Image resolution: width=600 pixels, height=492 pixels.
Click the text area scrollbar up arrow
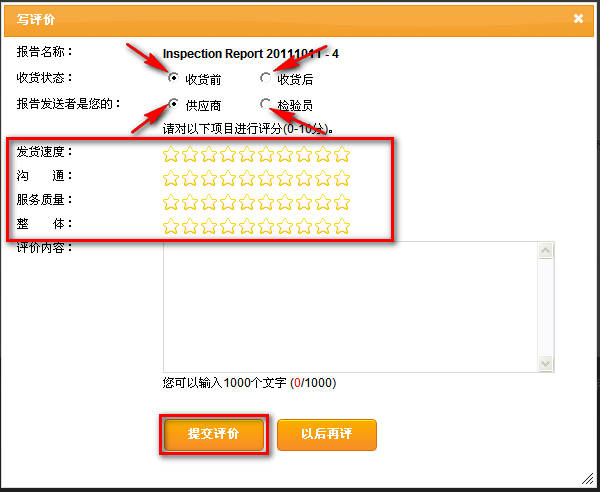[x=546, y=249]
